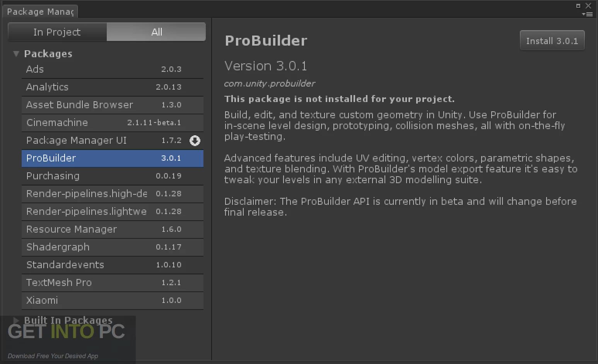Screen dimensions: 598x364
Task: Click the update arrow icon beside Package Manager UI
Action: [x=195, y=141]
